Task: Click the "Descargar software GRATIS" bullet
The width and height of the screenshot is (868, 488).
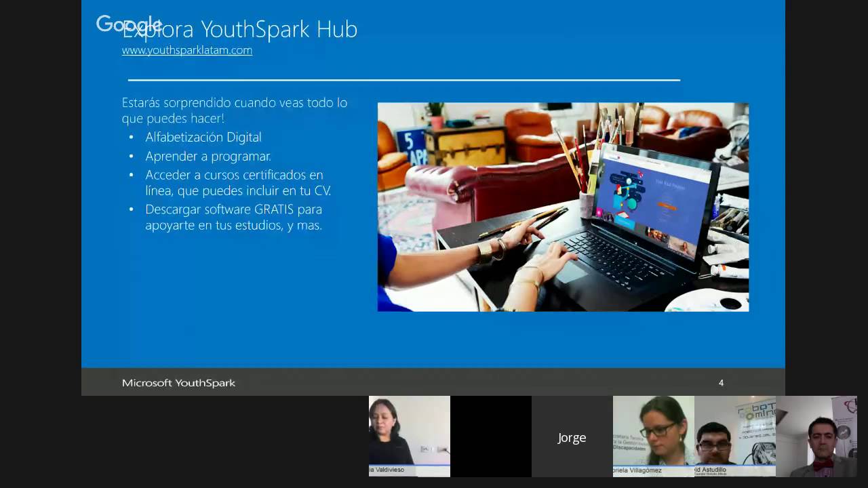Action: point(234,217)
